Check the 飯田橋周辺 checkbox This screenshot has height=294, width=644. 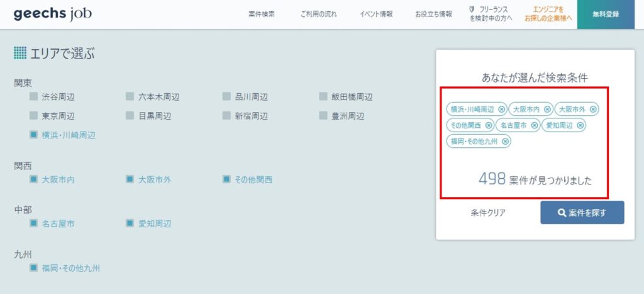[323, 96]
